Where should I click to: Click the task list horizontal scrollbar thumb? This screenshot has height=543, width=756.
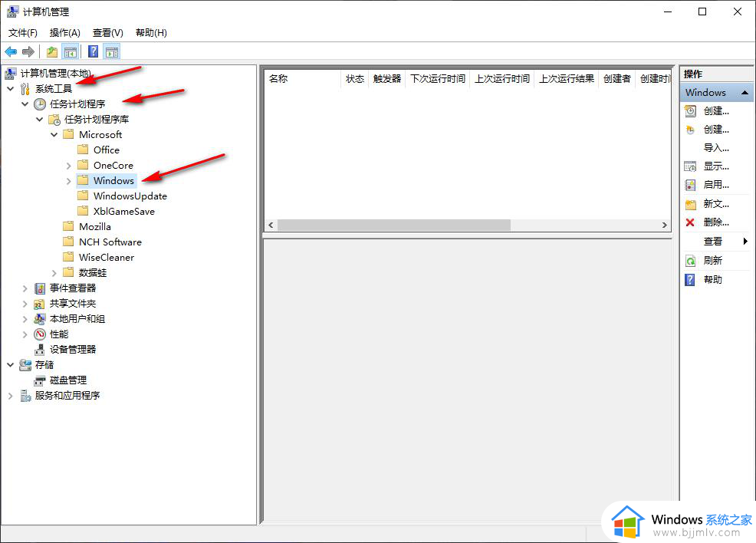click(x=394, y=225)
